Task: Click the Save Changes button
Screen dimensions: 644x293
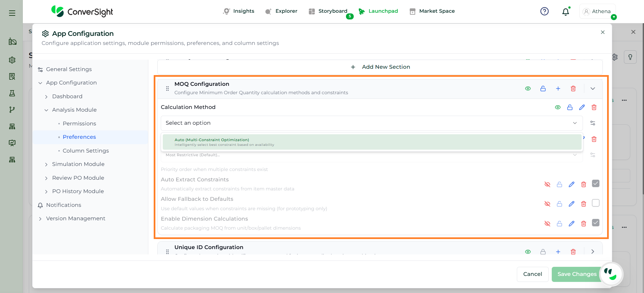Action: coord(577,274)
